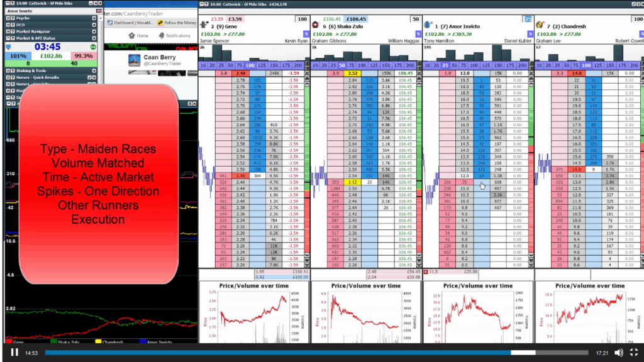Screen dimensions: 644x362
Task: Click Shaka Zulu jockey silks icon
Action: (316, 26)
